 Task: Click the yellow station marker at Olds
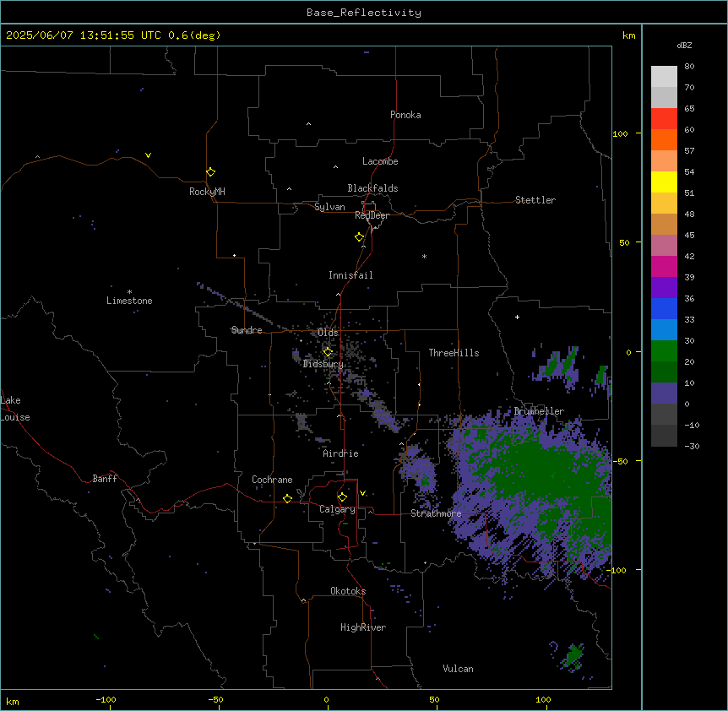coord(328,352)
